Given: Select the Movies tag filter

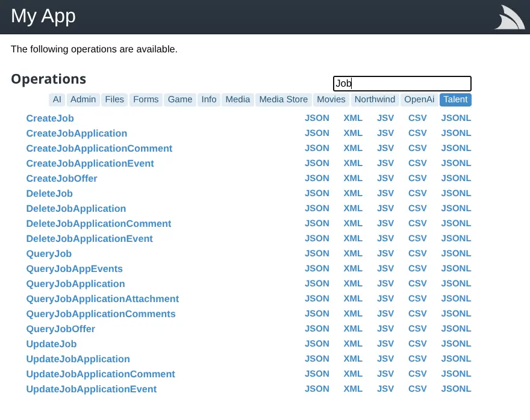Looking at the screenshot, I should click(331, 100).
